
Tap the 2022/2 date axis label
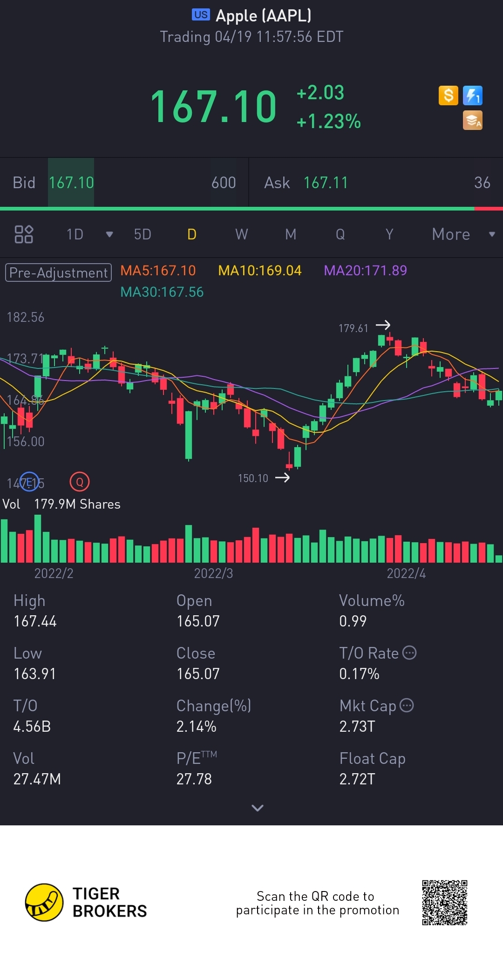pos(54,573)
